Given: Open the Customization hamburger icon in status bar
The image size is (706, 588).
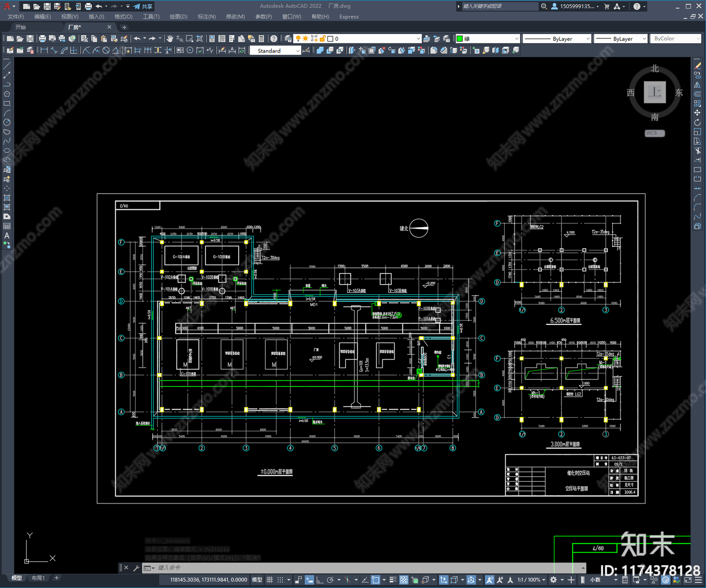Looking at the screenshot, I should (x=698, y=580).
